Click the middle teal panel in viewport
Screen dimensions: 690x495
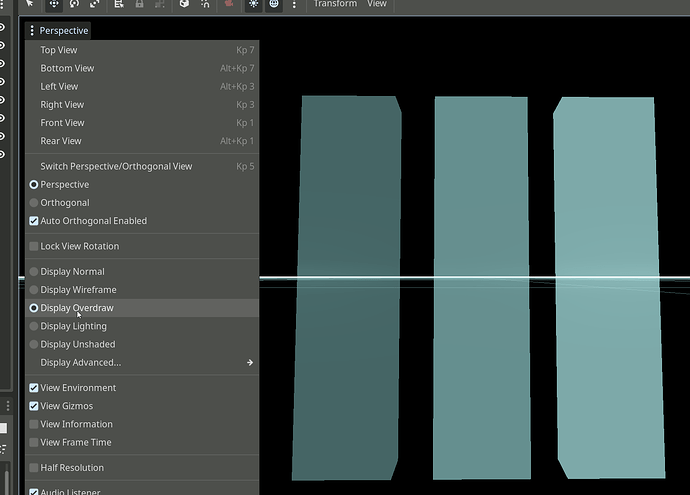coord(482,288)
